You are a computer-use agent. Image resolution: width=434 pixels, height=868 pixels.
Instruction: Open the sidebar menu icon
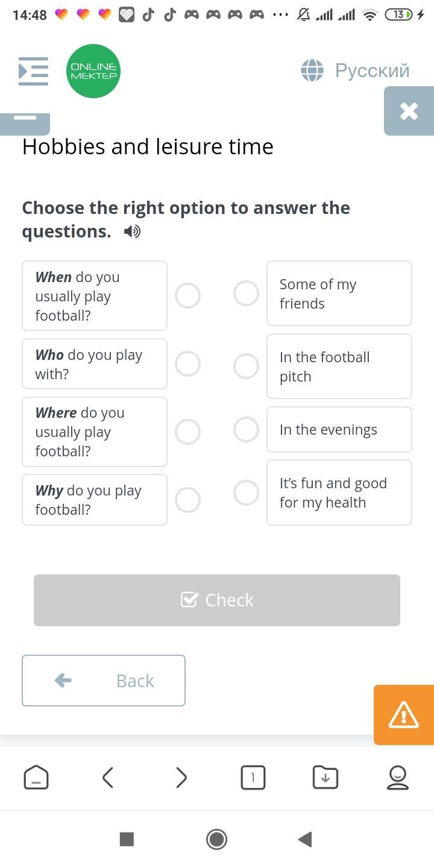pos(33,71)
